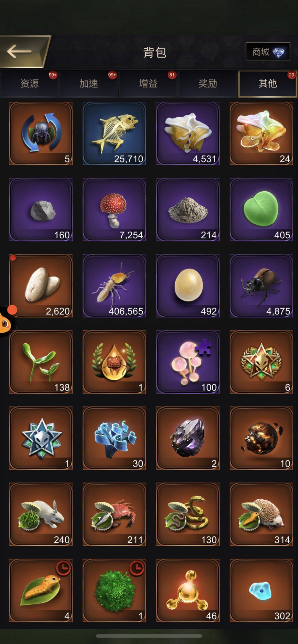Select the golden molecule item with 46

pyautogui.click(x=188, y=591)
